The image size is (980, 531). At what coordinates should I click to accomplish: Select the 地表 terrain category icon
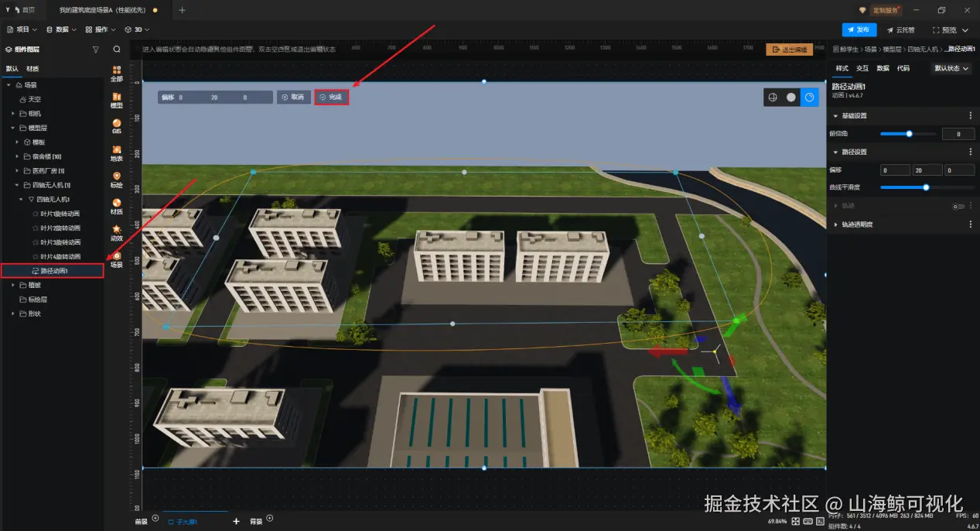tap(117, 153)
